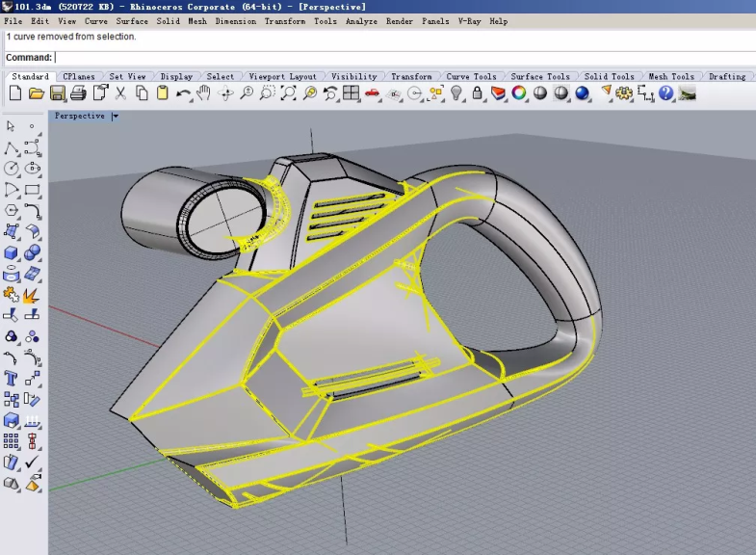The width and height of the screenshot is (756, 555).
Task: Select the Box solid tool in the left sidebar
Action: click(x=12, y=253)
